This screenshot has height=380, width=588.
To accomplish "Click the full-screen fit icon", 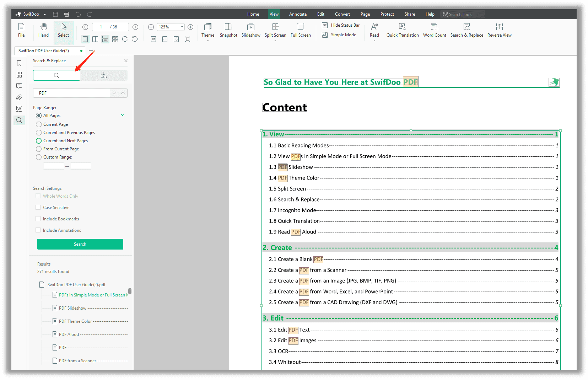I will pyautogui.click(x=188, y=39).
